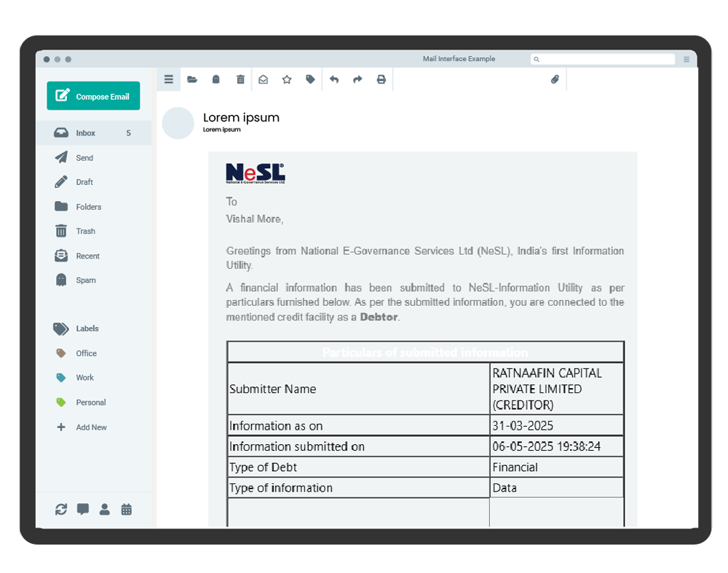Toggle the sidebar with the hamburger icon

[x=168, y=79]
